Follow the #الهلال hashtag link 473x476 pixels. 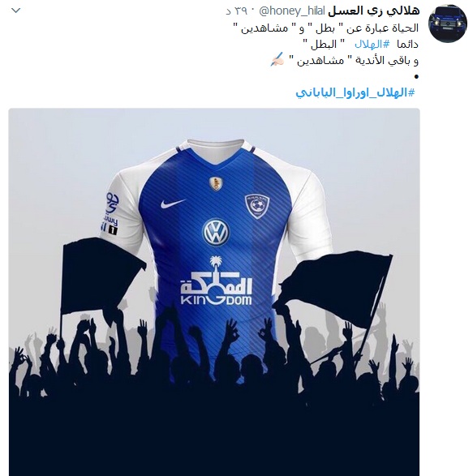click(372, 45)
